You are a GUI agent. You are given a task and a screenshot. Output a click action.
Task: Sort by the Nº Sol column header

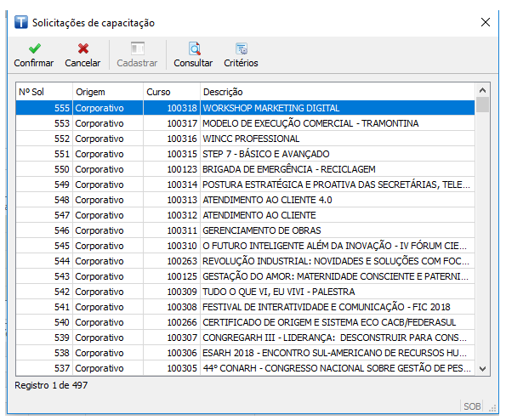click(x=44, y=92)
